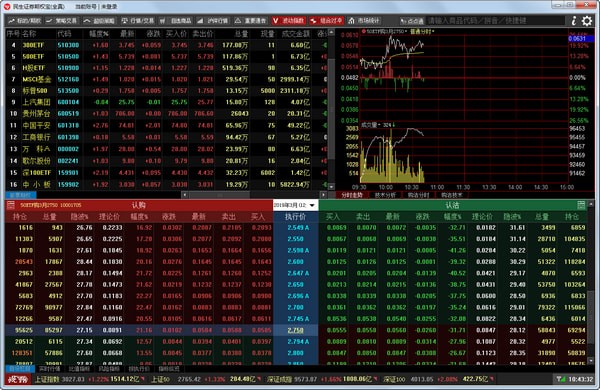Screen dimensions: 600x390
Task: Click the stock list vertical scrollbar up arrow
Action: (x=331, y=34)
